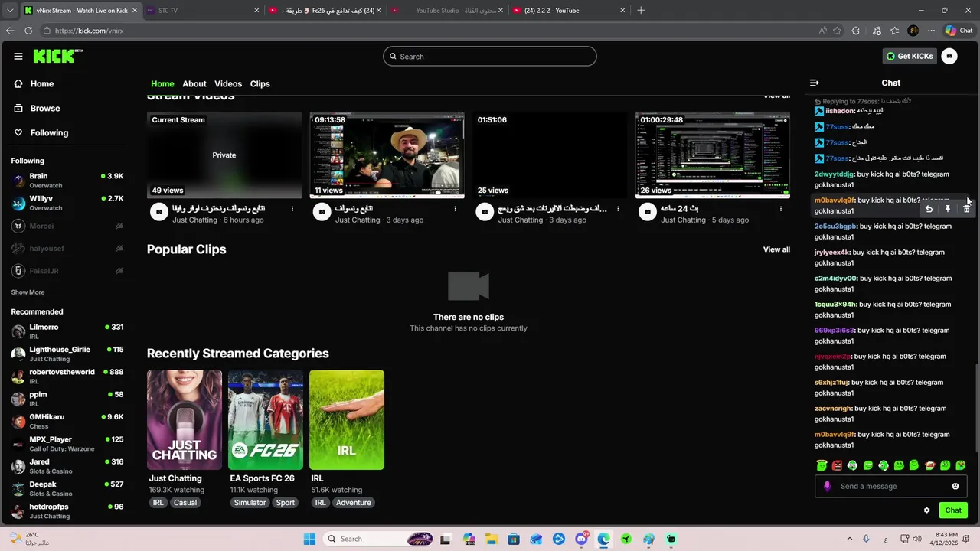Click the purple microphone icon in chat input
980x551 pixels.
[827, 486]
